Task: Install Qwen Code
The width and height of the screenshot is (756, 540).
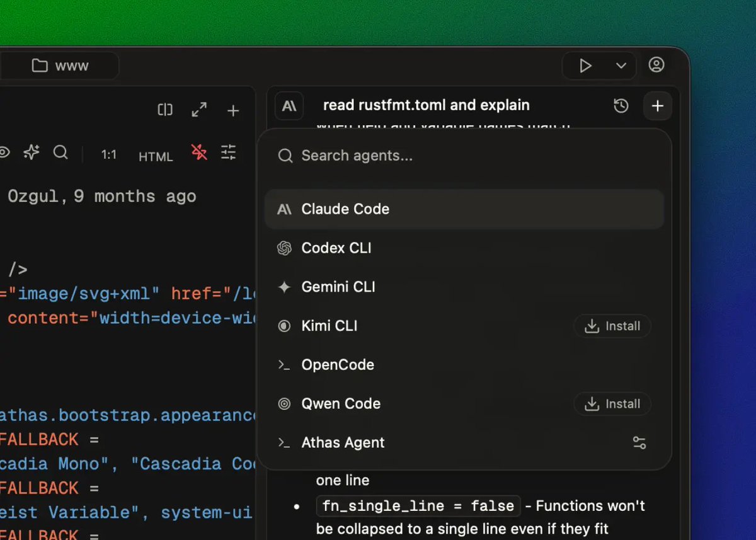Action: tap(612, 404)
